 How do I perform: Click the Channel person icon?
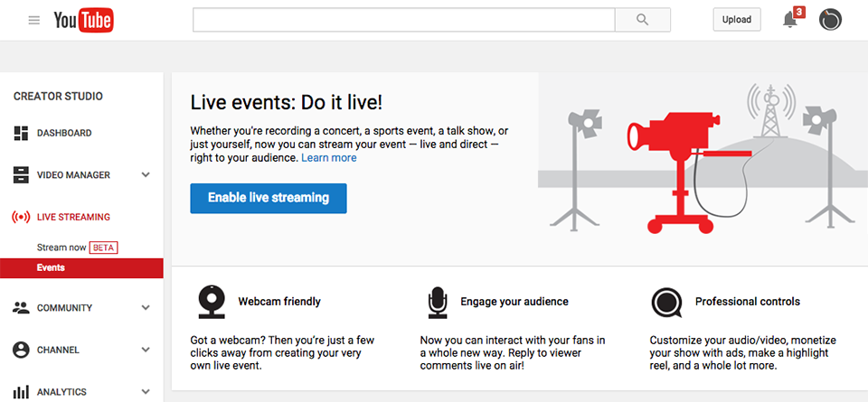point(21,350)
